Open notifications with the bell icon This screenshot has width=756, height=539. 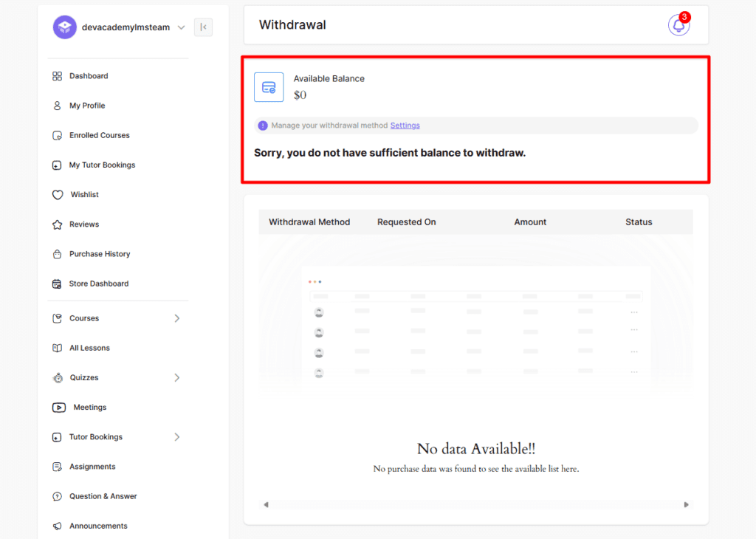click(678, 24)
